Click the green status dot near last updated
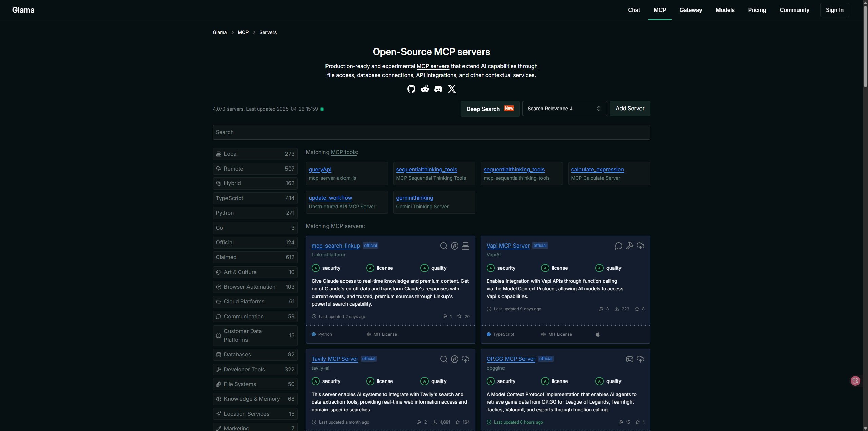 (x=322, y=109)
